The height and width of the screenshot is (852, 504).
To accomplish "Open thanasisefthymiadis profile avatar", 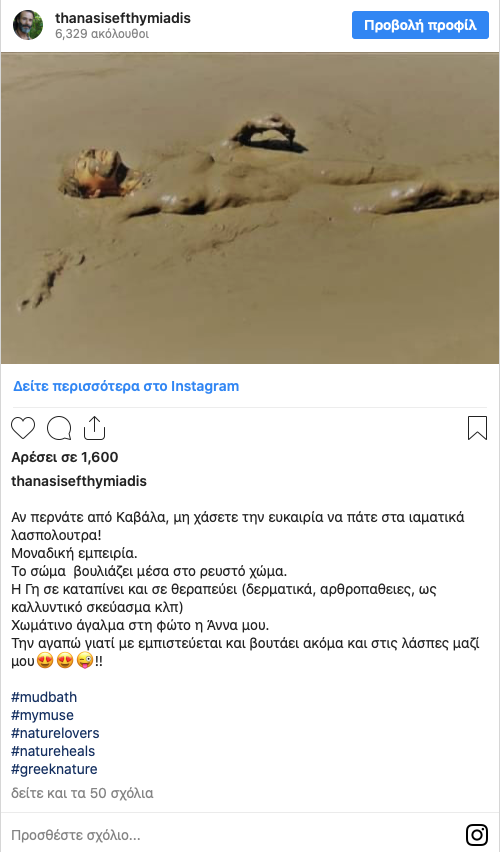I will point(28,25).
